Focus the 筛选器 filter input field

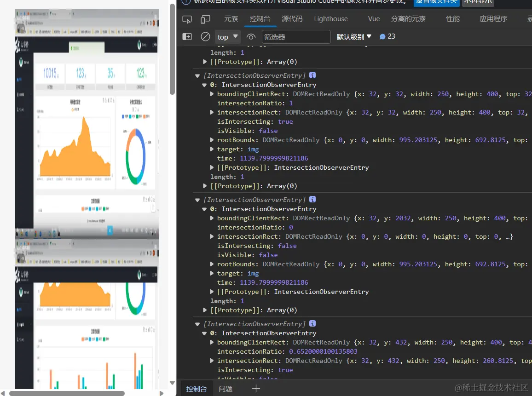296,37
